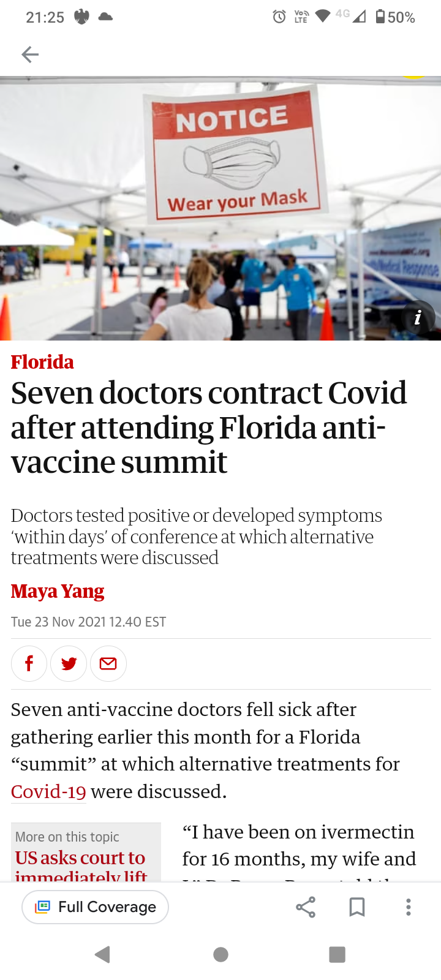Open the three-dot overflow menu
The height and width of the screenshot is (980, 441).
[408, 907]
